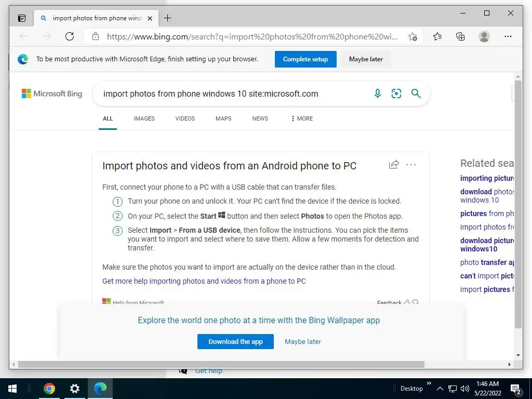This screenshot has width=532, height=399.
Task: Open the Favorites list
Action: (x=437, y=36)
